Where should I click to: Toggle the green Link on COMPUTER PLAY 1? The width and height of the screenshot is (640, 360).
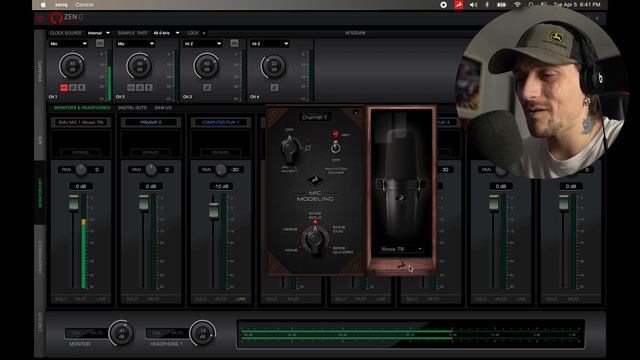[241, 299]
